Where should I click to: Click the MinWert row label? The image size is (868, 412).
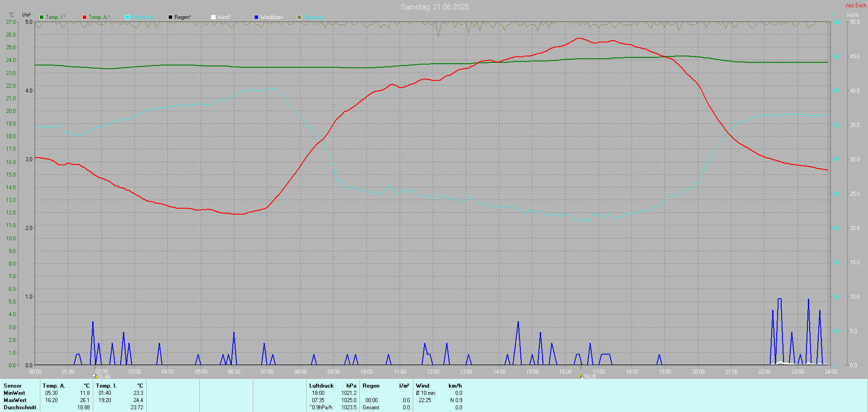[14, 393]
